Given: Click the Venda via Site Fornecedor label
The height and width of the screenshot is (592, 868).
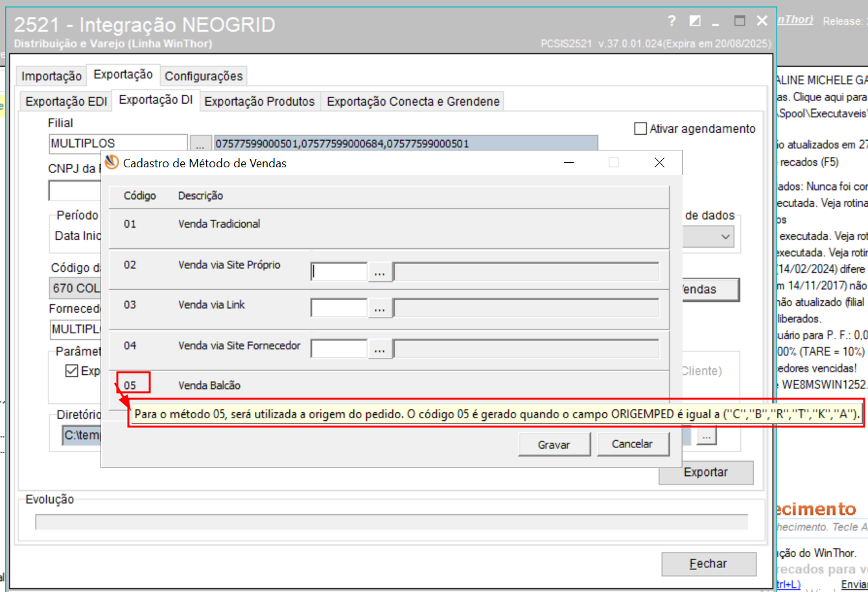Looking at the screenshot, I should pyautogui.click(x=239, y=346).
